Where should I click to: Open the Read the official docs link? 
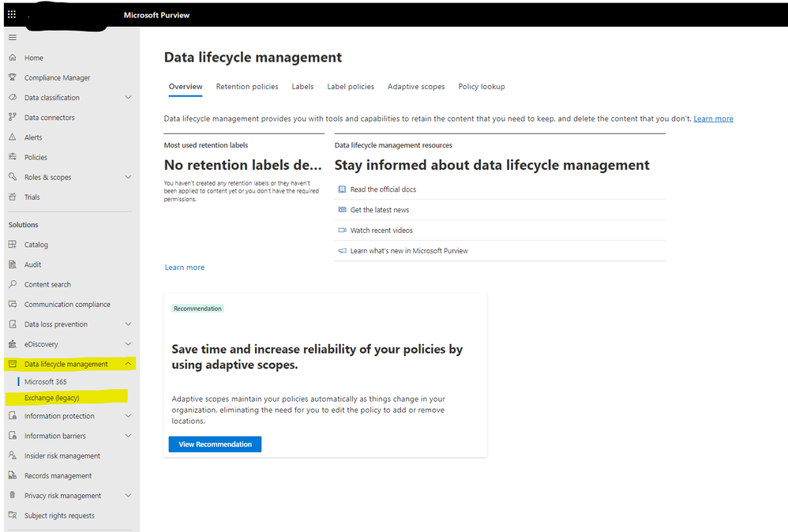coord(383,189)
